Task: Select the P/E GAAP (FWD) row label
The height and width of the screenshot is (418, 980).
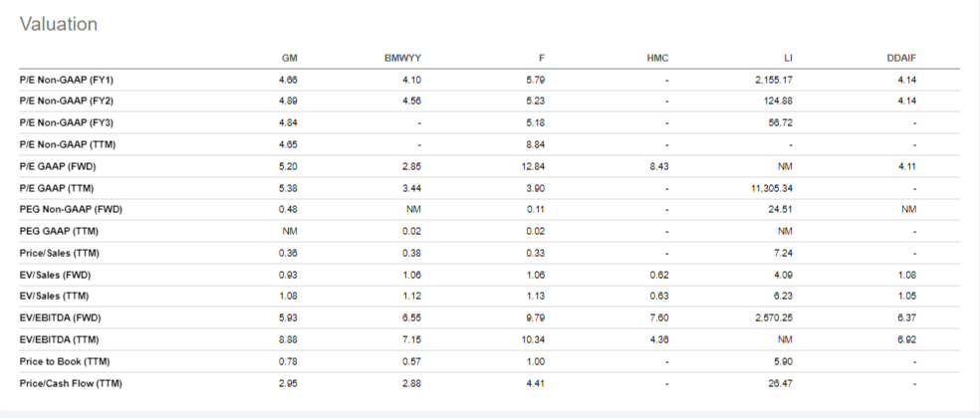Action: pyautogui.click(x=58, y=167)
